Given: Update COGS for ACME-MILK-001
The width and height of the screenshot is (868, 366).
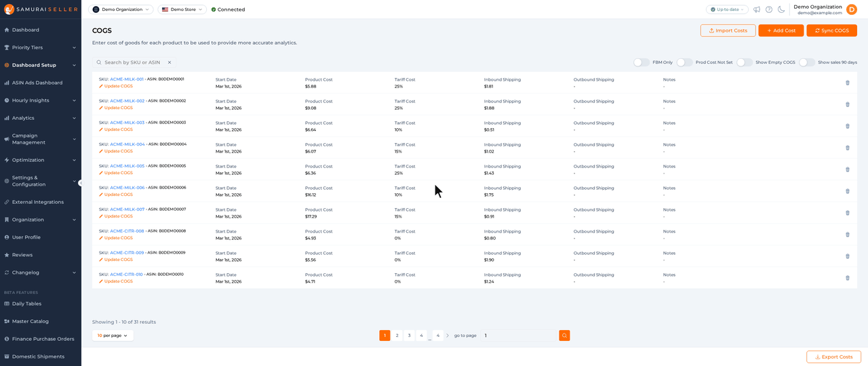Looking at the screenshot, I should [x=116, y=86].
